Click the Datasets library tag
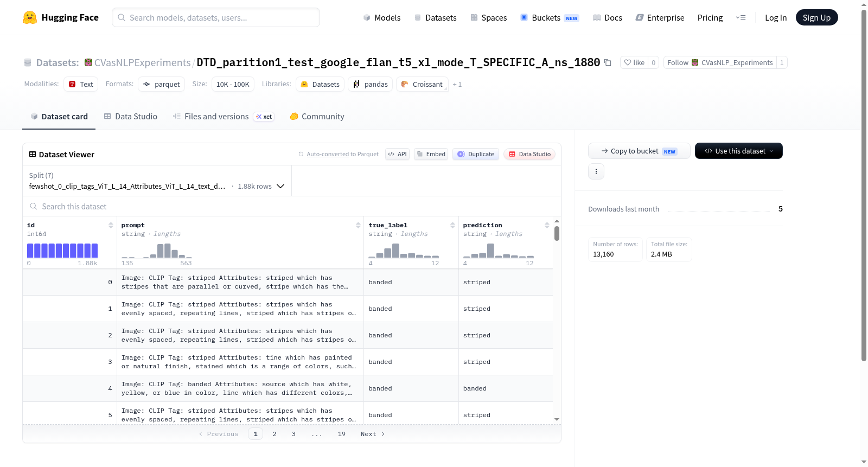The height and width of the screenshot is (467, 868). tap(320, 84)
